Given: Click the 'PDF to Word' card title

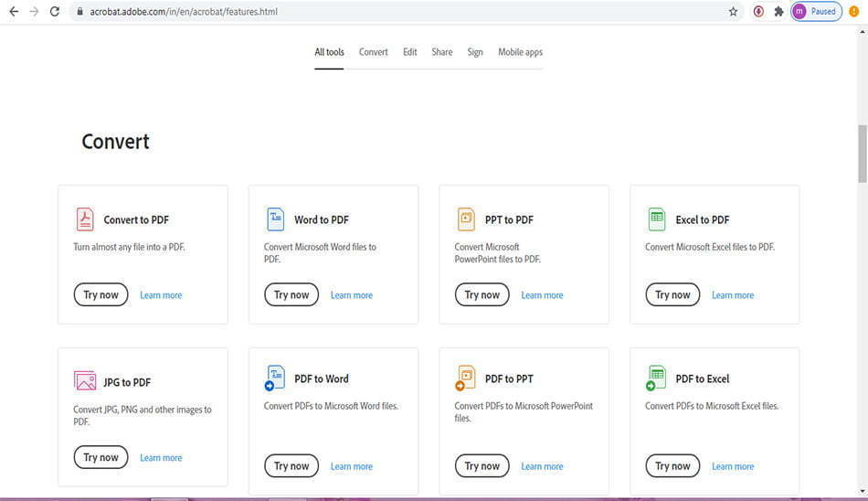Looking at the screenshot, I should [322, 379].
